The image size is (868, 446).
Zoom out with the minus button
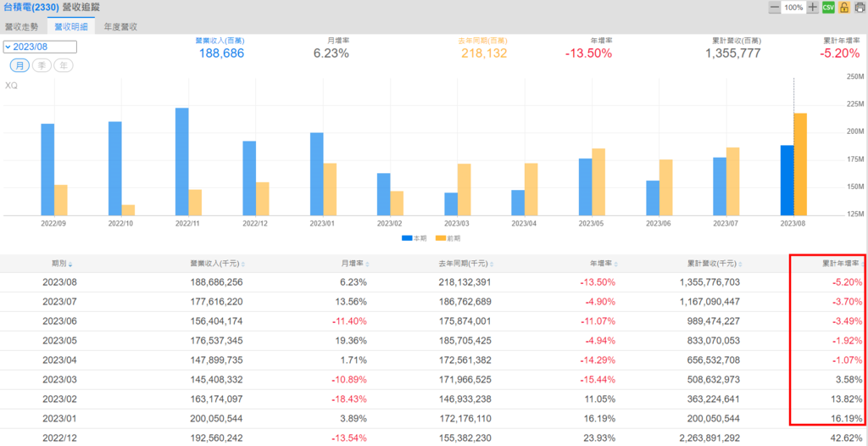pyautogui.click(x=775, y=7)
